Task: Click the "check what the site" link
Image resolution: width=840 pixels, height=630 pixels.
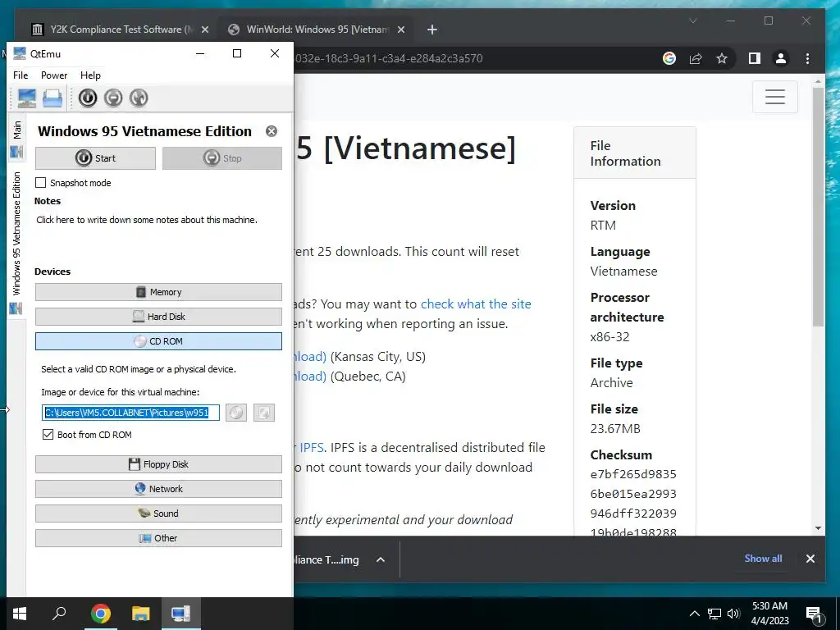Action: (476, 304)
